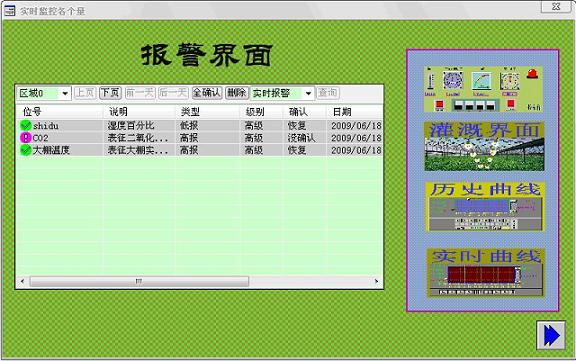Open the 灌溉界面 irrigation thumbnail
576x361 pixels.
point(484,147)
